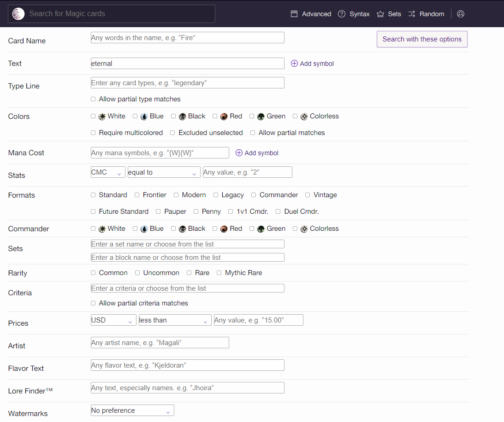Open the Watermarks 'No preference' dropdown
Image resolution: width=504 pixels, height=422 pixels.
(132, 410)
